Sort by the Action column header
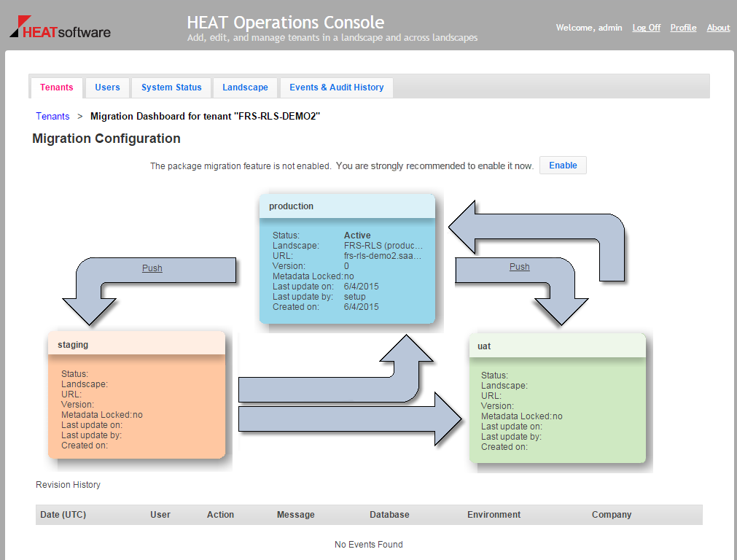Image resolution: width=737 pixels, height=560 pixels. 220,515
